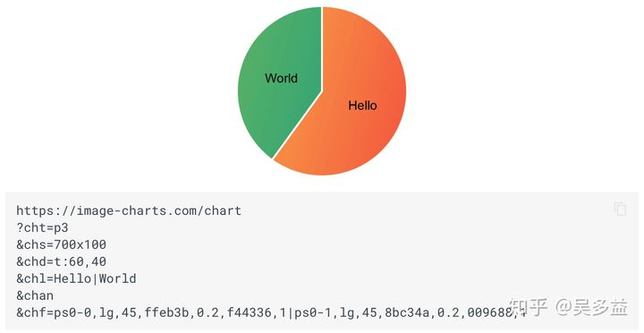Image resolution: width=644 pixels, height=333 pixels.
Task: Click the @吴多益 author watermark
Action: pos(592,307)
